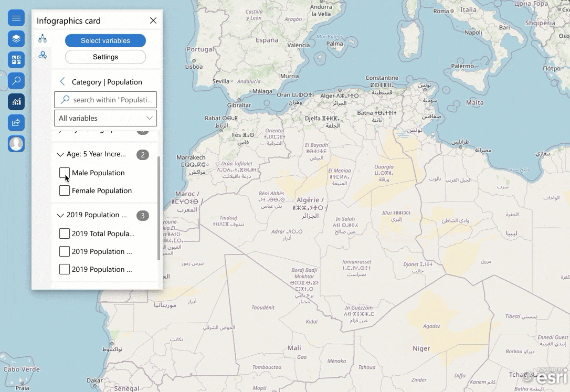Open the infographics chart tool
Viewport: 570px width, 392px height.
[x=16, y=102]
